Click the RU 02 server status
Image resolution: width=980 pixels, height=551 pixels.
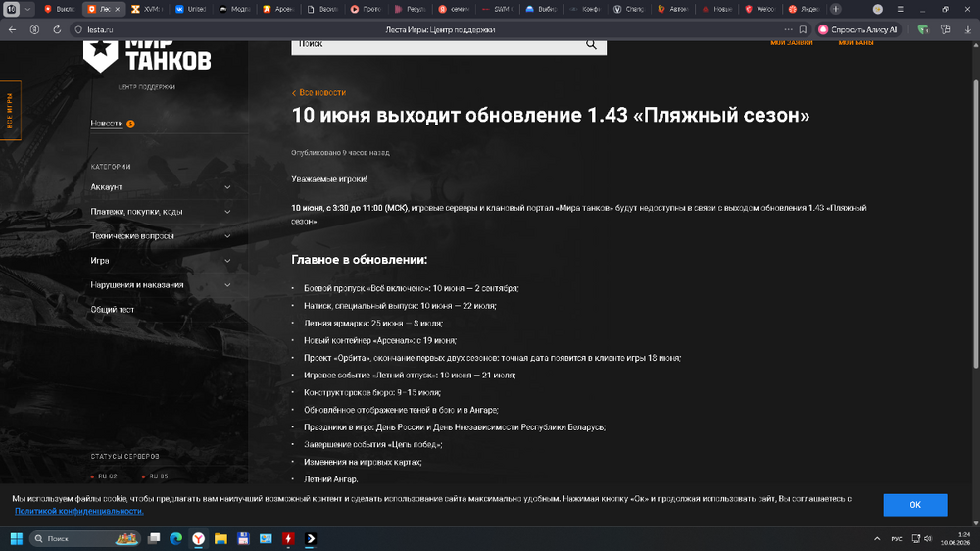104,476
